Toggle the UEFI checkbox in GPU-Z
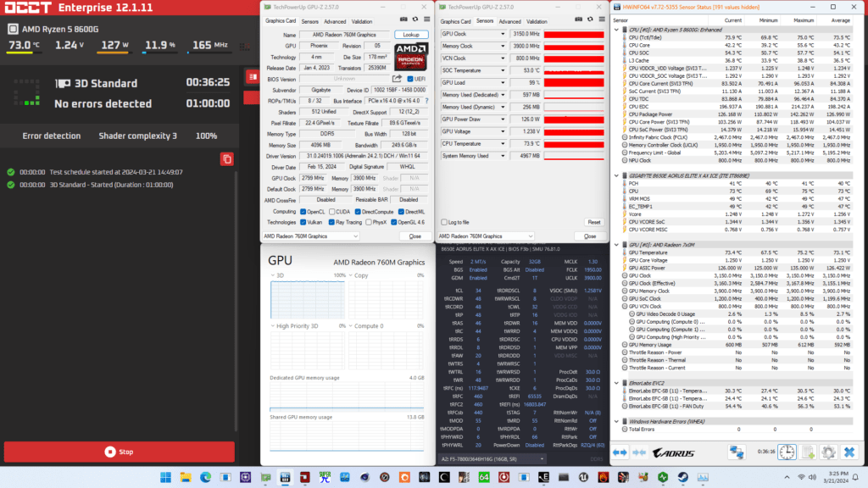 [x=410, y=79]
